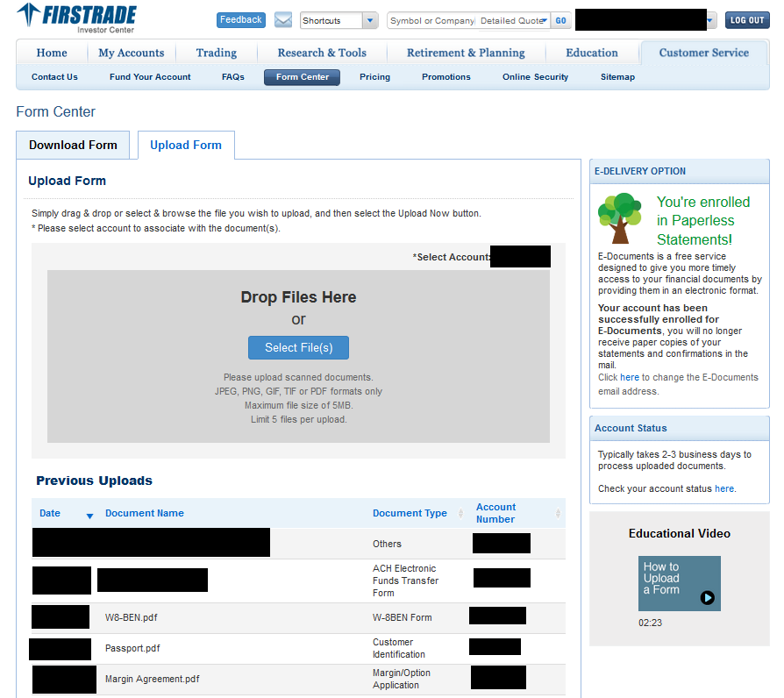
Task: Click the Firstrade logo
Action: pyautogui.click(x=77, y=18)
